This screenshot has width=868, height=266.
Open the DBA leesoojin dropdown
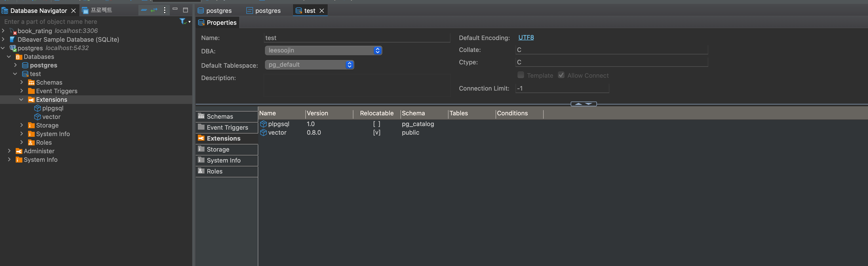click(x=323, y=51)
